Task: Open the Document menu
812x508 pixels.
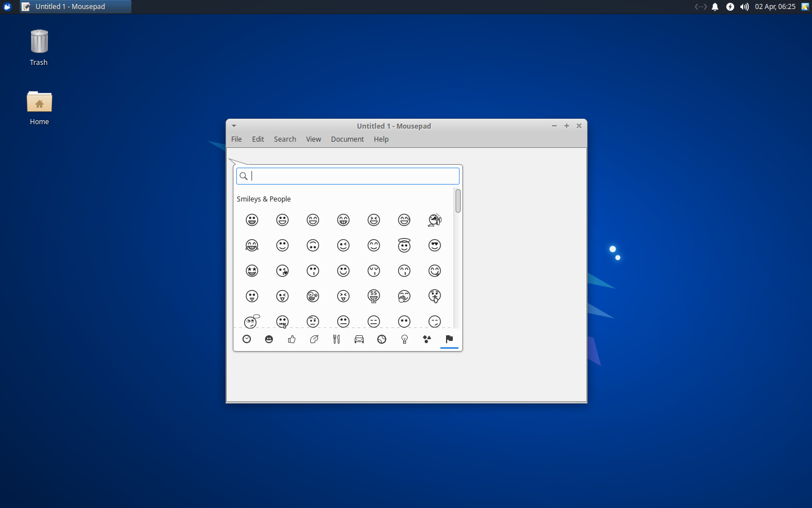Action: pyautogui.click(x=347, y=139)
